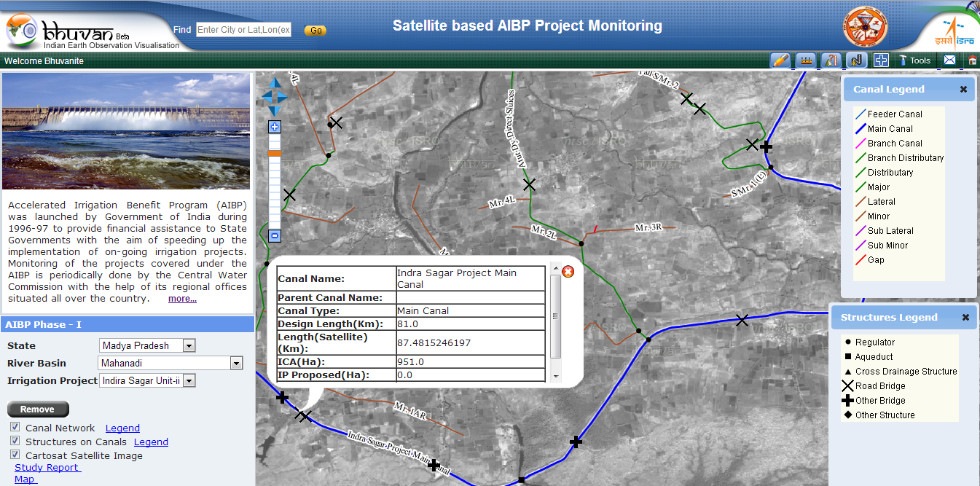Click the round emblem logo in header
The width and height of the screenshot is (980, 486).
(x=866, y=28)
